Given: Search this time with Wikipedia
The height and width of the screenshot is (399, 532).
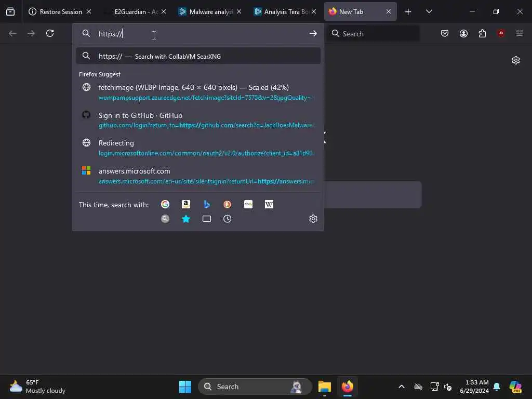Looking at the screenshot, I should point(269,204).
